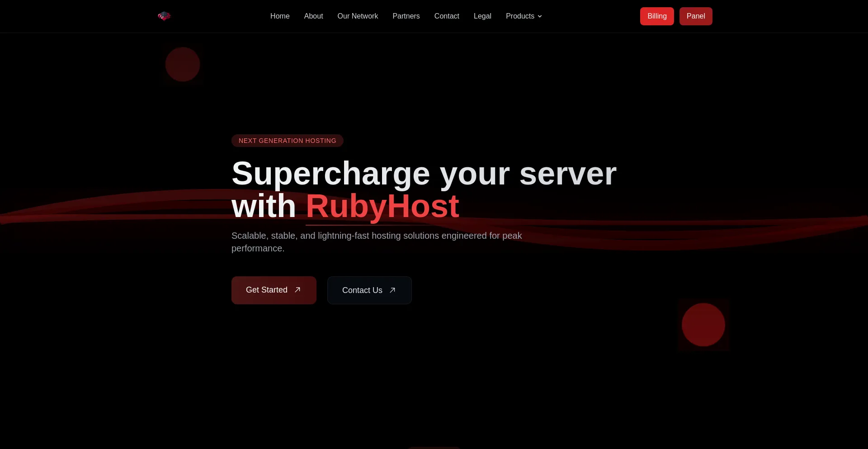This screenshot has height=449, width=868.
Task: Click the red RubyHost headline word
Action: pos(382,206)
